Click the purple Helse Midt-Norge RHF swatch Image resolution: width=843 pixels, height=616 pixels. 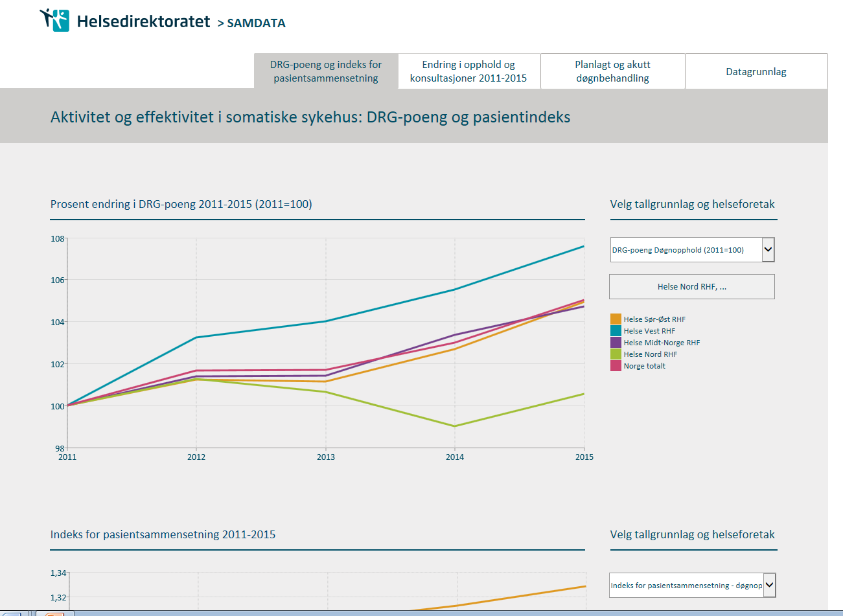[x=616, y=342]
